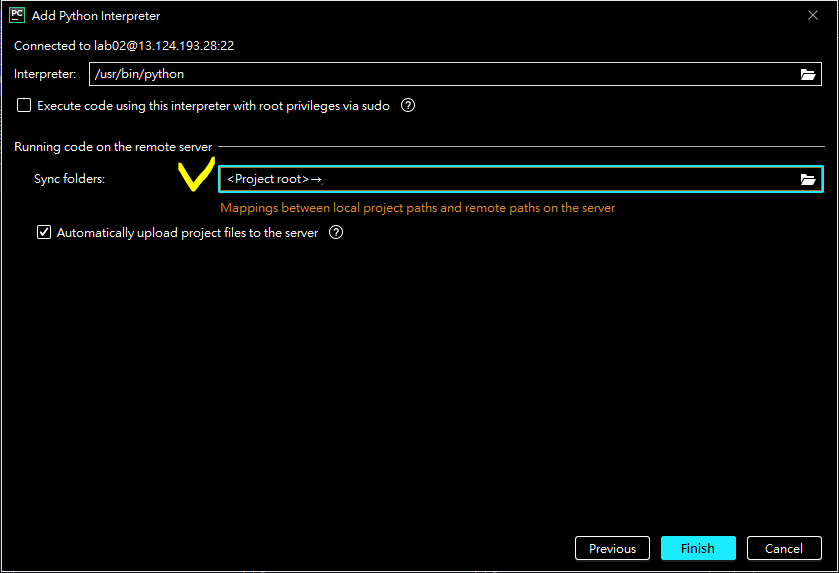The image size is (839, 573).
Task: Click the 'Connected to lab02@13.124.193.28:22' text
Action: click(x=124, y=46)
